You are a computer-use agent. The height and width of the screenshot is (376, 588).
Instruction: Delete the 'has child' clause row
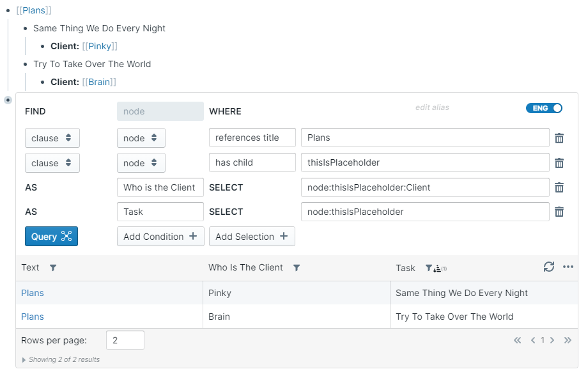pos(559,163)
